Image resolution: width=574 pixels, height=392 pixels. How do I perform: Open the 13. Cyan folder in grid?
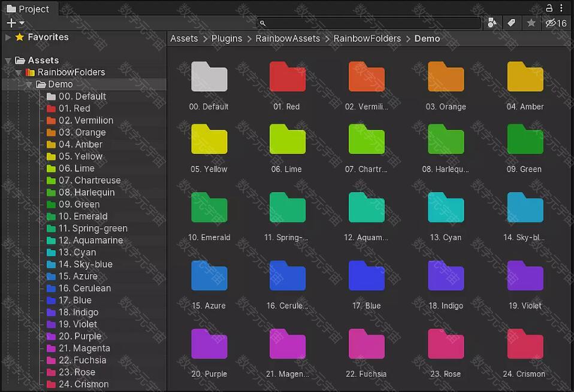tap(446, 208)
